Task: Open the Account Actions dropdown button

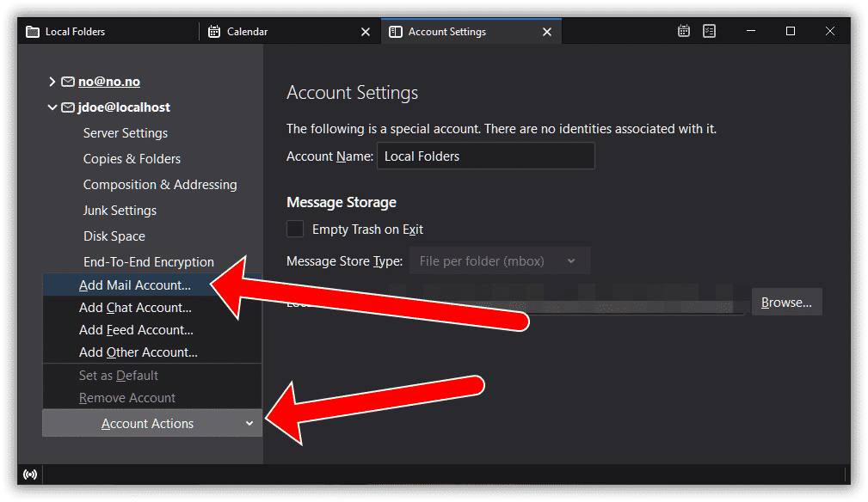Action: [152, 423]
